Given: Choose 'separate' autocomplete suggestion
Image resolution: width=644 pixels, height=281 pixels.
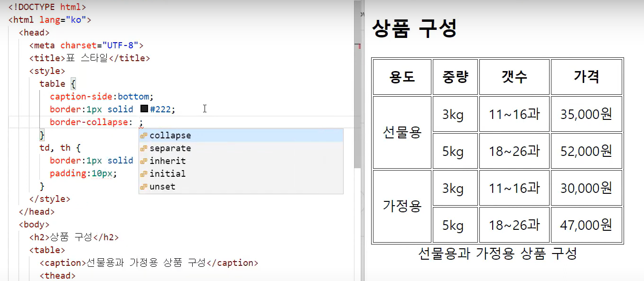Looking at the screenshot, I should (241, 148).
